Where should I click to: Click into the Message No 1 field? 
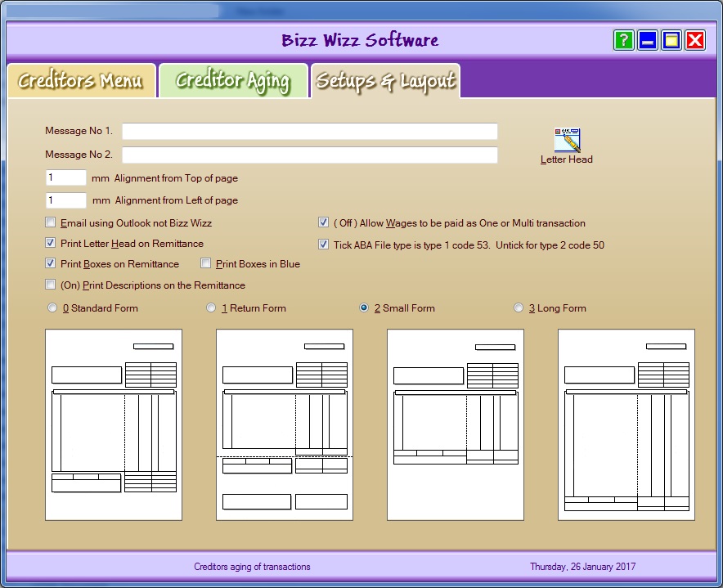pyautogui.click(x=309, y=131)
